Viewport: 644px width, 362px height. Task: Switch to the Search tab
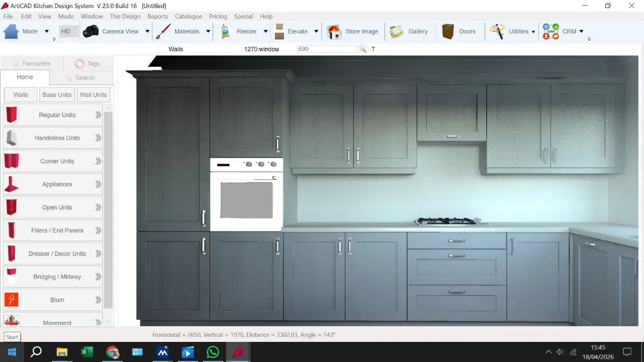(x=83, y=77)
